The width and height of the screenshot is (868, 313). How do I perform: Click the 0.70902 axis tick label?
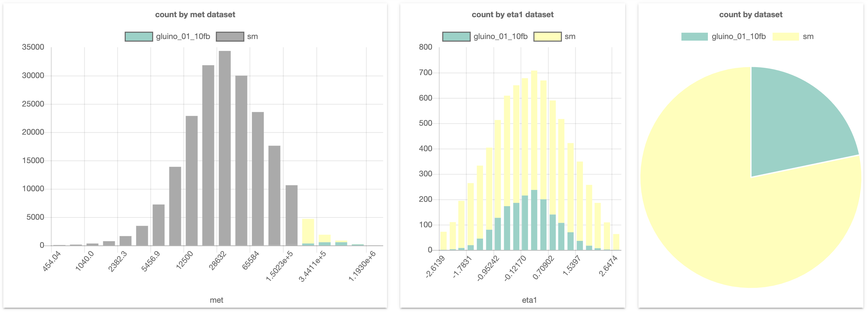click(x=543, y=268)
